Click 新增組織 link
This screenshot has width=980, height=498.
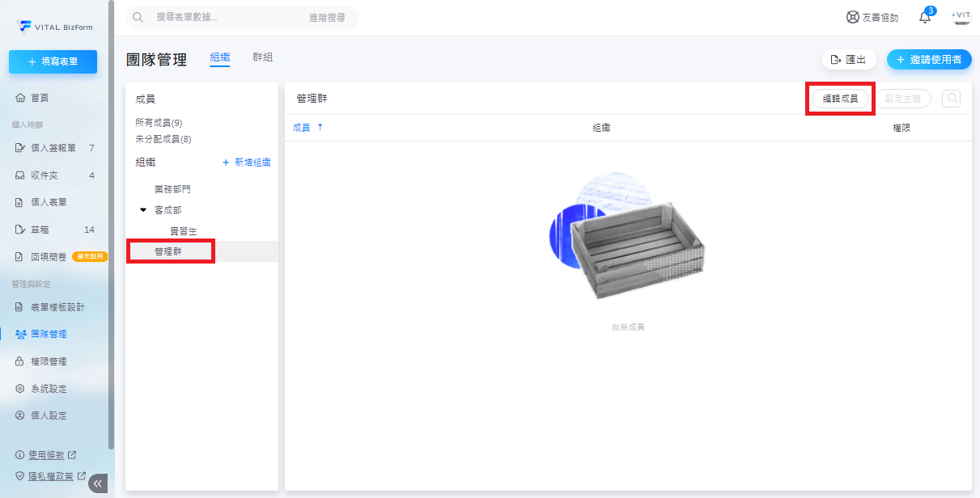coord(247,162)
